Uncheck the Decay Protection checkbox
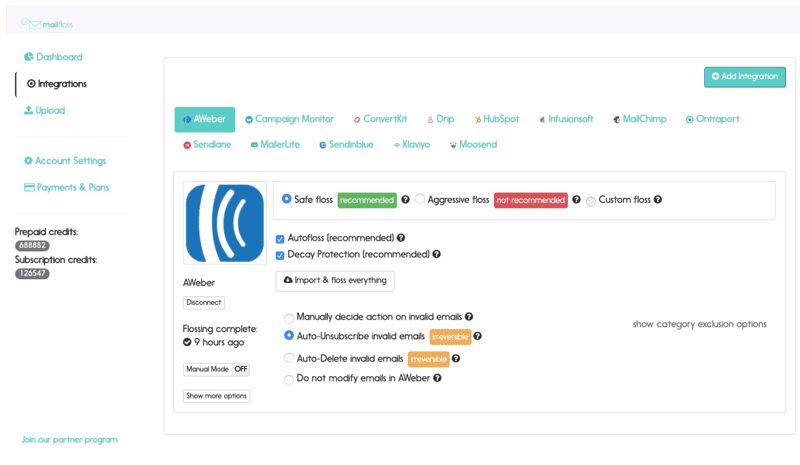The width and height of the screenshot is (800, 465). pyautogui.click(x=280, y=255)
